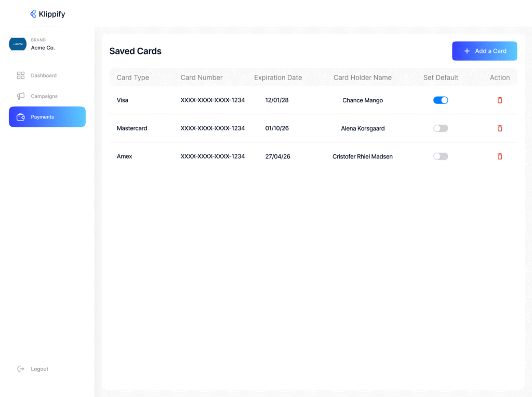Viewport: 532px width, 397px height.
Task: Enable default toggle for Amex card
Action: coord(441,156)
